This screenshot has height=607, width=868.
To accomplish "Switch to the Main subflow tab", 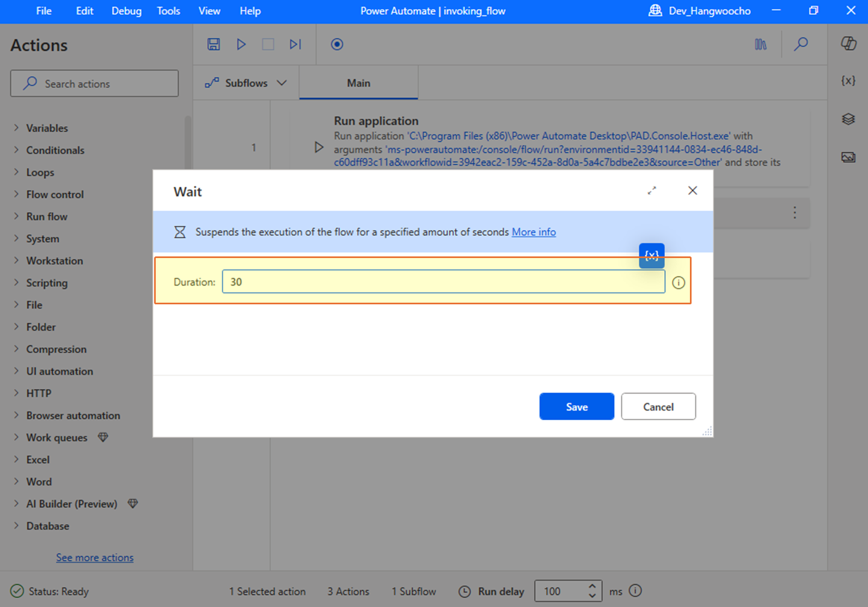I will (x=358, y=83).
